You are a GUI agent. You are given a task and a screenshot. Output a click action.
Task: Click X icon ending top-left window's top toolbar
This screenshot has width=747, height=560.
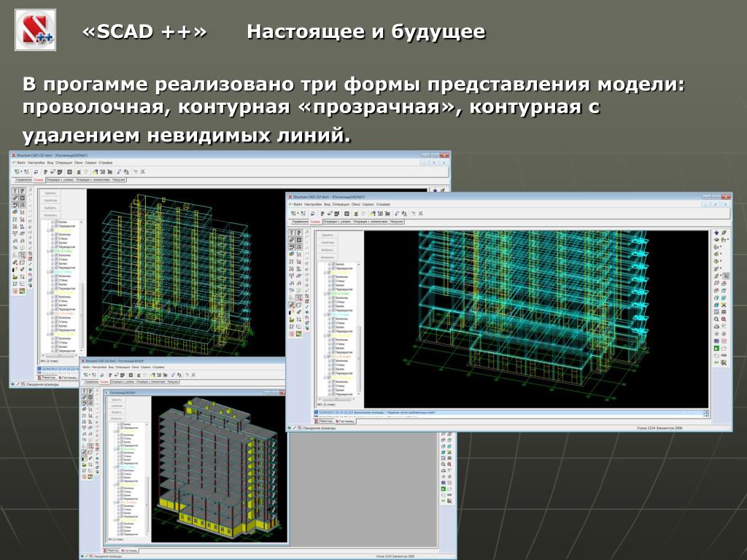pyautogui.click(x=143, y=172)
